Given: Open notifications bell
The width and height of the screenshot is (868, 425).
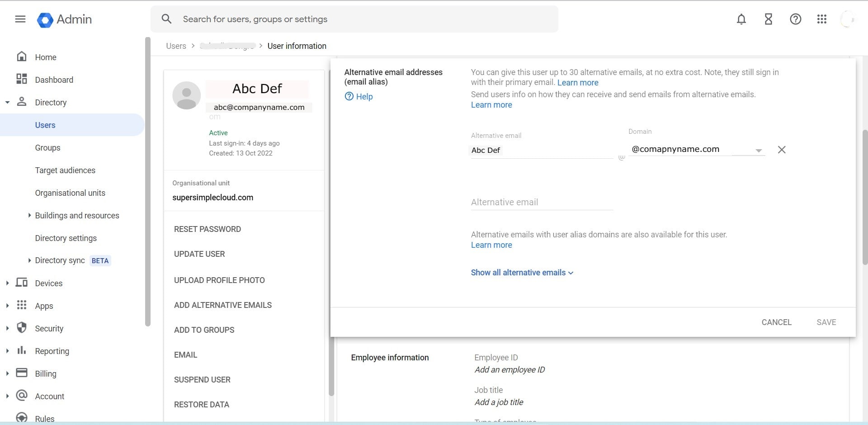Looking at the screenshot, I should coord(741,19).
